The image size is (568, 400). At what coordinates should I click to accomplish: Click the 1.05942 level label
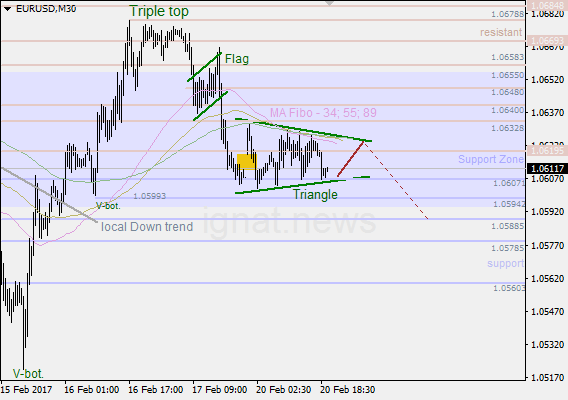[509, 204]
